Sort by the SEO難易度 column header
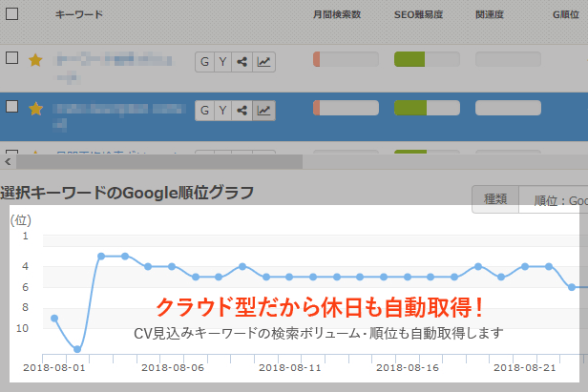This screenshot has height=392, width=588. pos(418,14)
